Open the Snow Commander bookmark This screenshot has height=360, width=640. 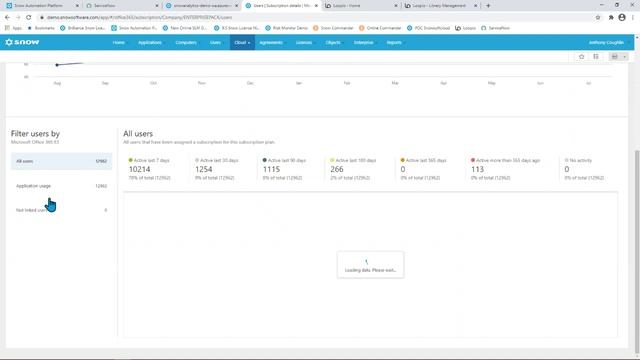pyautogui.click(x=333, y=28)
